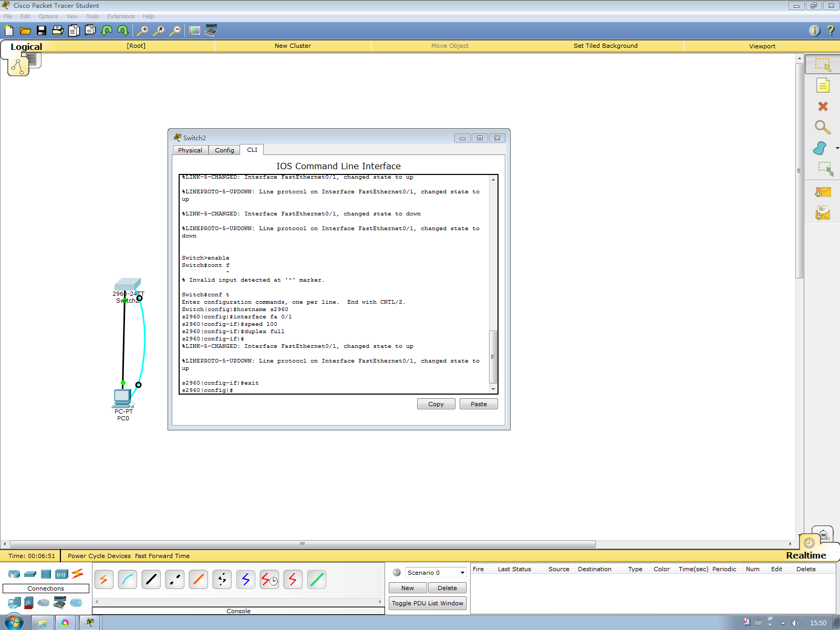The width and height of the screenshot is (840, 630).
Task: Pick the blue Console cable
Action: tap(128, 580)
